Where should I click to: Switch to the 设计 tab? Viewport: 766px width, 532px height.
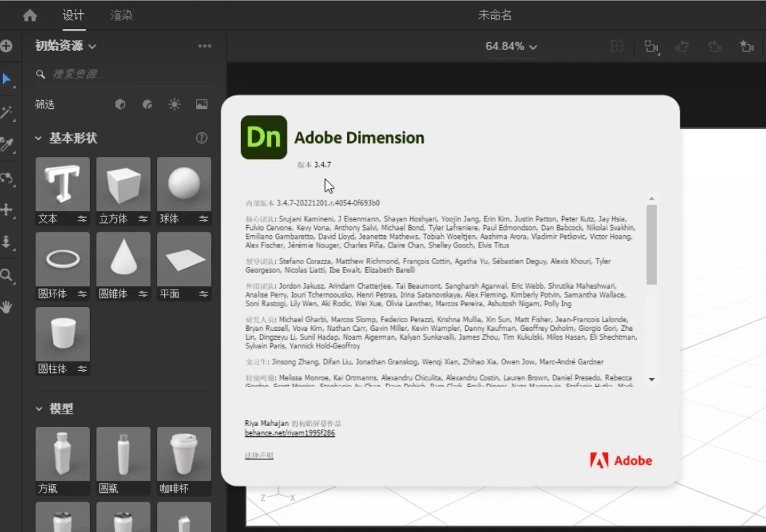point(73,15)
